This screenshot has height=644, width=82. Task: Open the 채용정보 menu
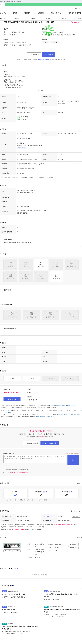tap(14, 13)
